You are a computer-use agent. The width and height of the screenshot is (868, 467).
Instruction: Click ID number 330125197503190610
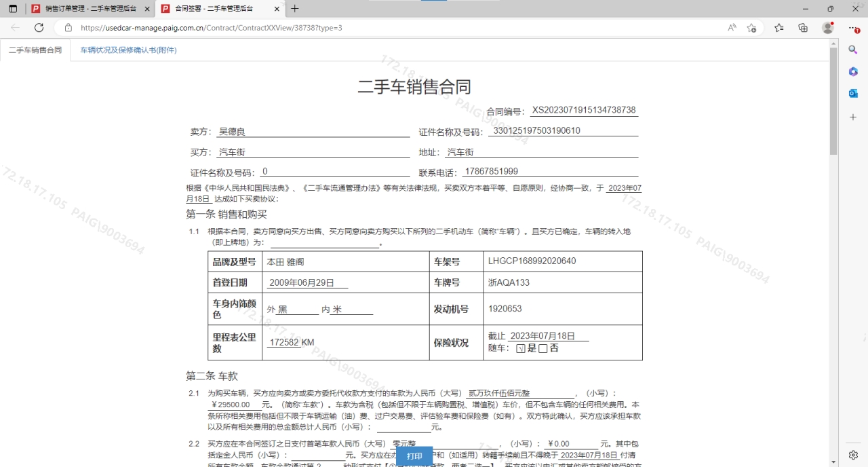coord(536,131)
